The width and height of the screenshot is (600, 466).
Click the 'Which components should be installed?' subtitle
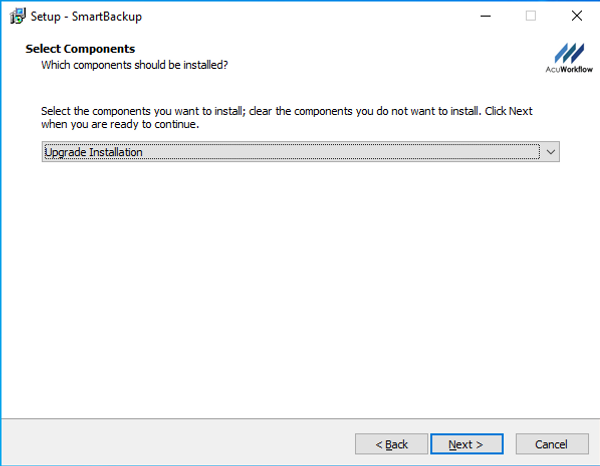coord(134,65)
